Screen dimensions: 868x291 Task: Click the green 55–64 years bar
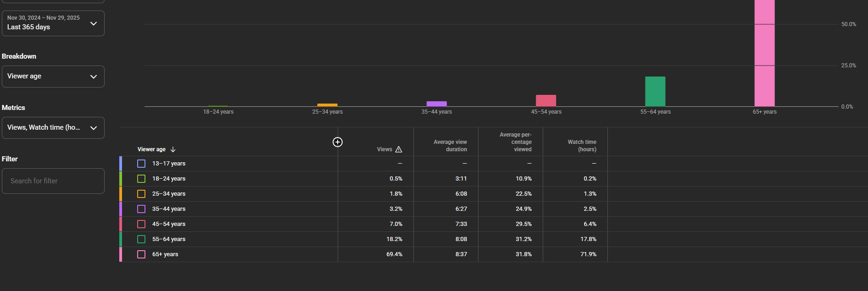655,92
